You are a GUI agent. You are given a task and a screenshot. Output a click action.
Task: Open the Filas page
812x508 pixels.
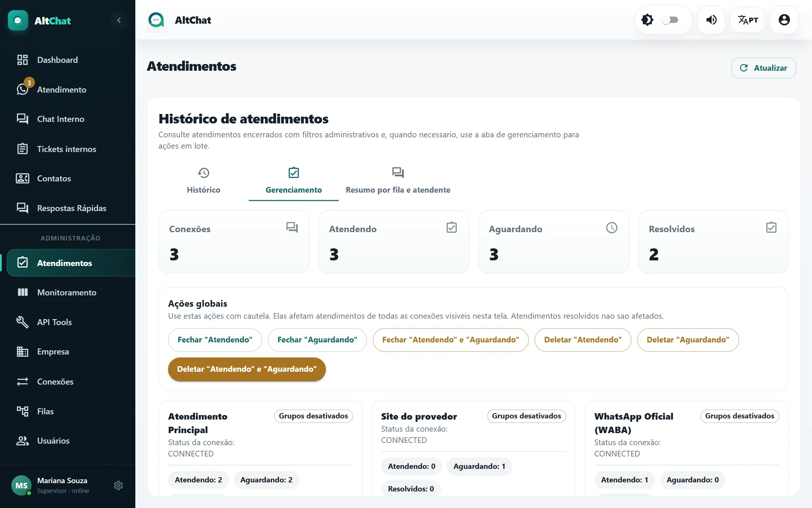68,411
